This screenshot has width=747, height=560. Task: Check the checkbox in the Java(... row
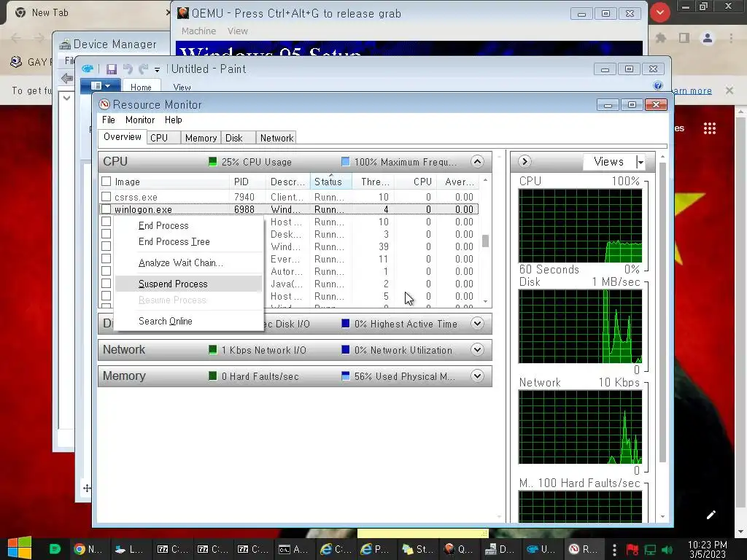tap(107, 284)
